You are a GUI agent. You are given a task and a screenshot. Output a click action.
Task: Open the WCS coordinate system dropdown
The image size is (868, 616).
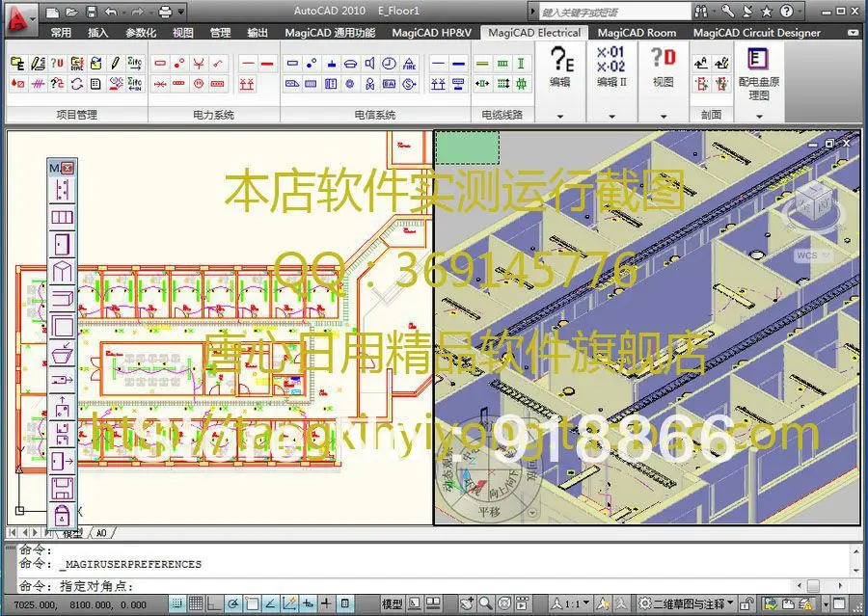tap(813, 255)
